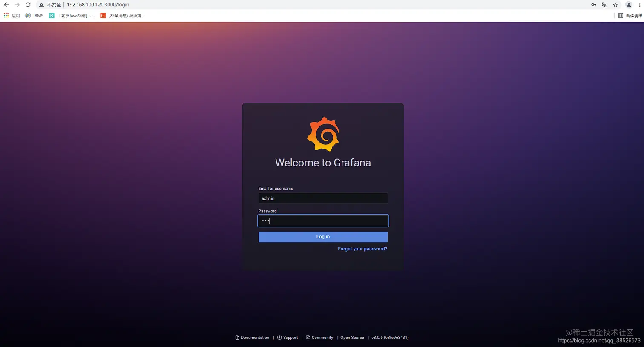This screenshot has height=347, width=644.
Task: Reload the page with the refresh icon
Action: coord(28,5)
